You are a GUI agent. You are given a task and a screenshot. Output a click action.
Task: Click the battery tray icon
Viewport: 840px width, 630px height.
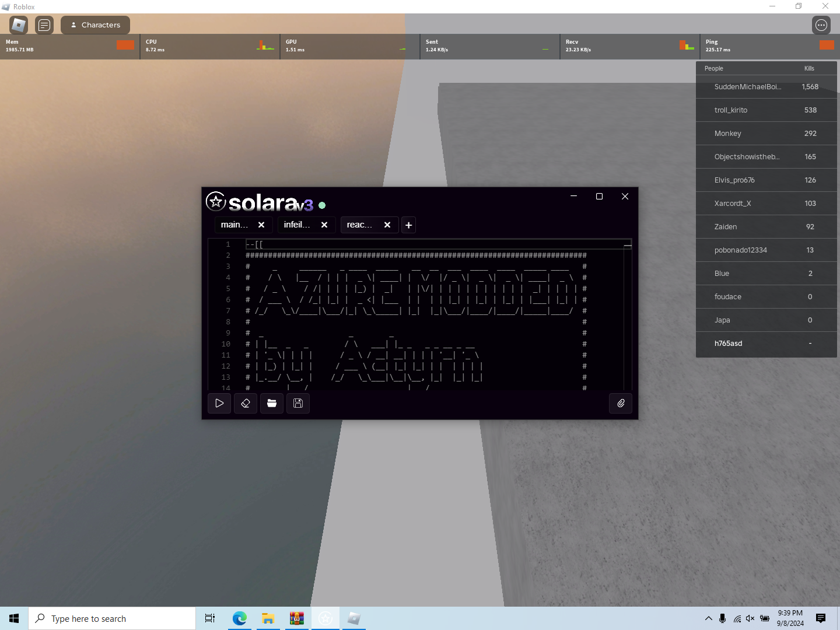[x=765, y=618]
